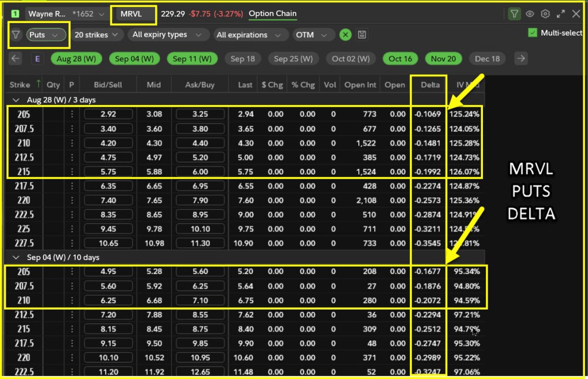Open the Option Chain tab
This screenshot has width=588, height=379.
[x=273, y=14]
